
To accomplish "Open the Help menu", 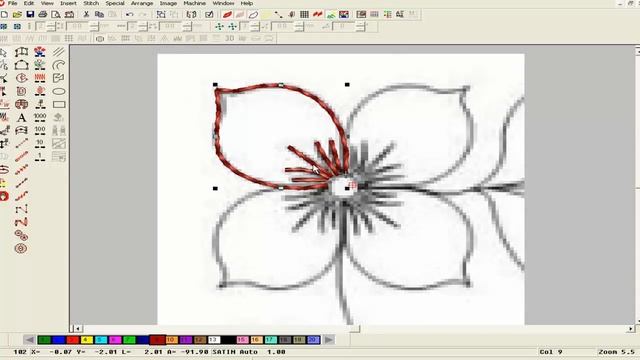I will click(x=247, y=3).
